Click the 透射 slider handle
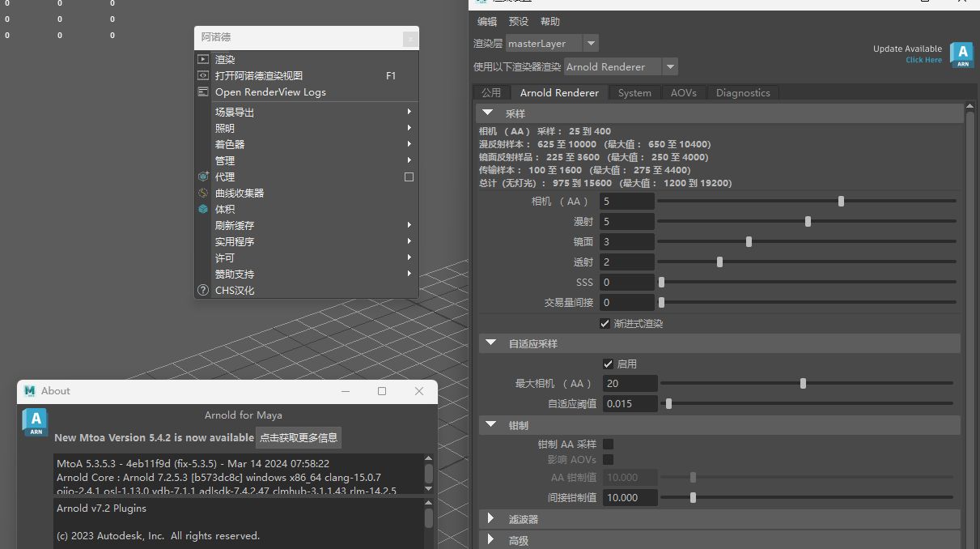This screenshot has height=549, width=980. pyautogui.click(x=719, y=262)
